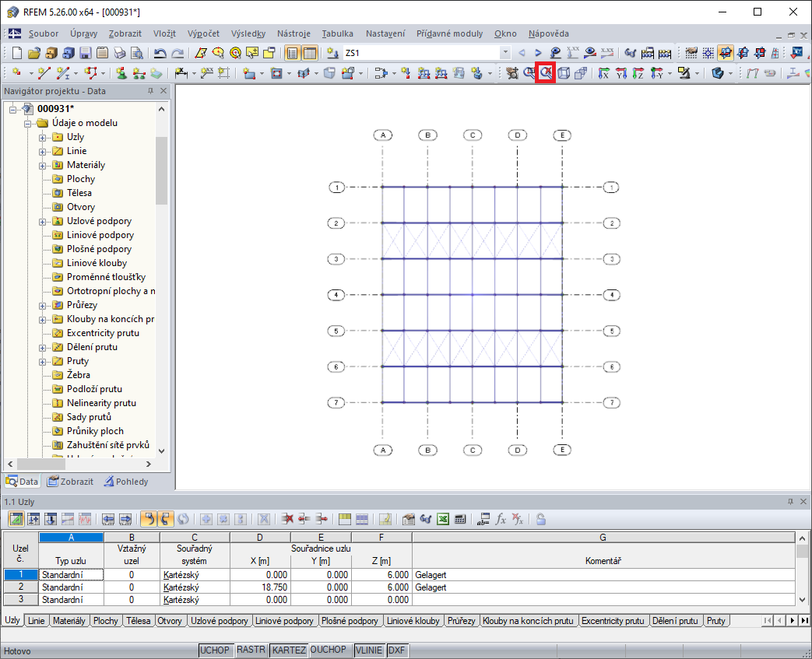Export table to Excel

click(443, 519)
